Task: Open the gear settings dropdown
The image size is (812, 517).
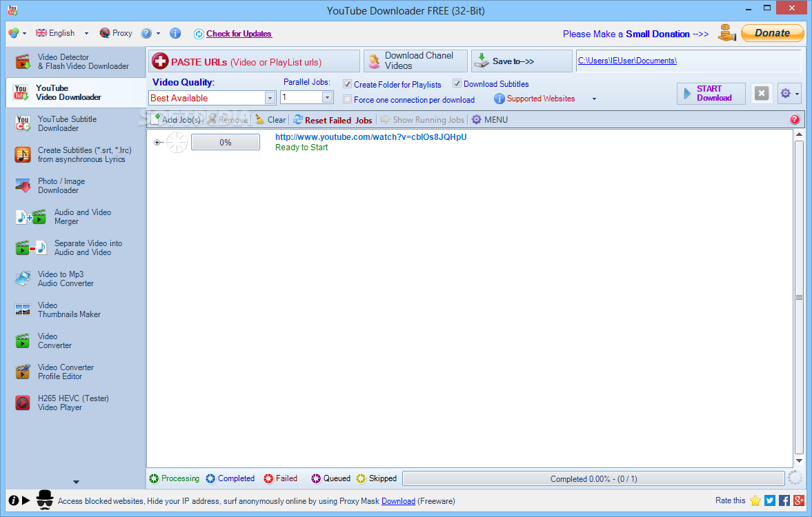Action: click(790, 94)
